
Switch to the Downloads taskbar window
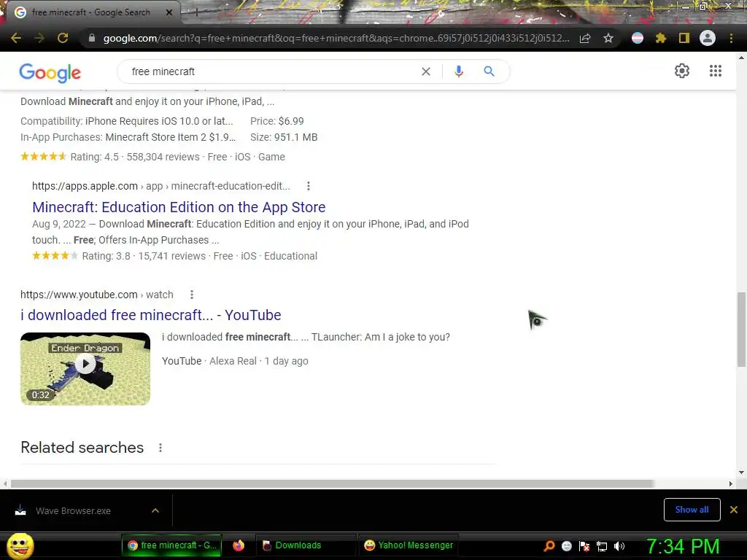pyautogui.click(x=306, y=545)
